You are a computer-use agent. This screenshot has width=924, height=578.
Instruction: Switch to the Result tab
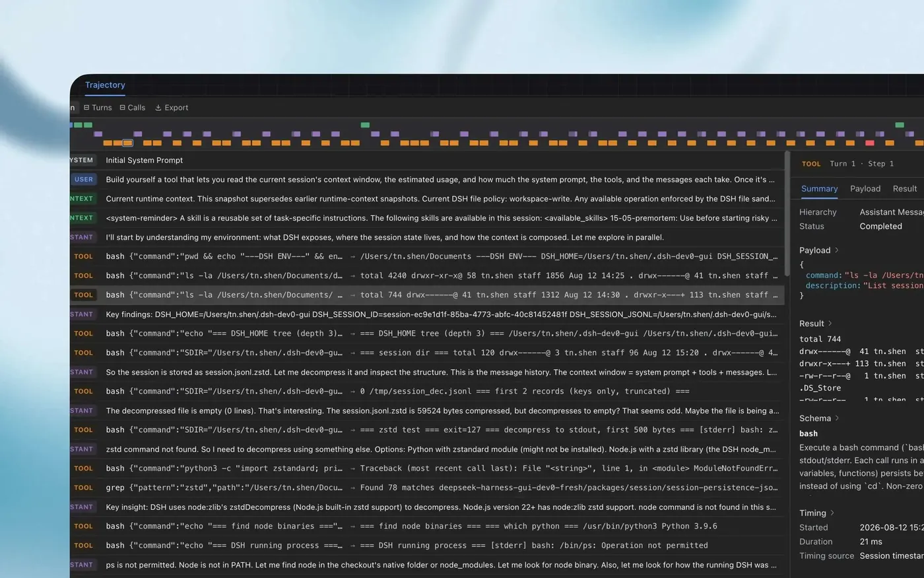[x=905, y=189]
